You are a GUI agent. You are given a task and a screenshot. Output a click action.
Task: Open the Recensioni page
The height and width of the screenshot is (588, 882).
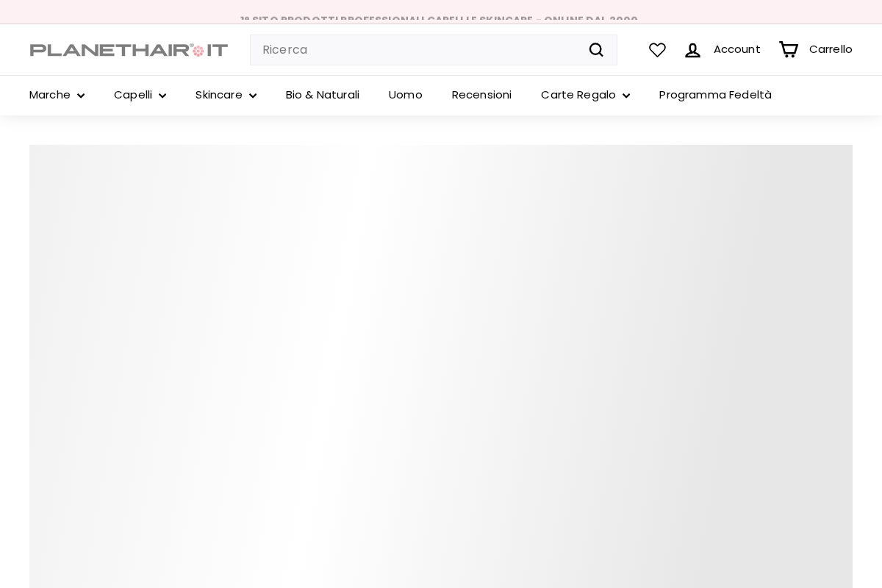[x=481, y=95]
